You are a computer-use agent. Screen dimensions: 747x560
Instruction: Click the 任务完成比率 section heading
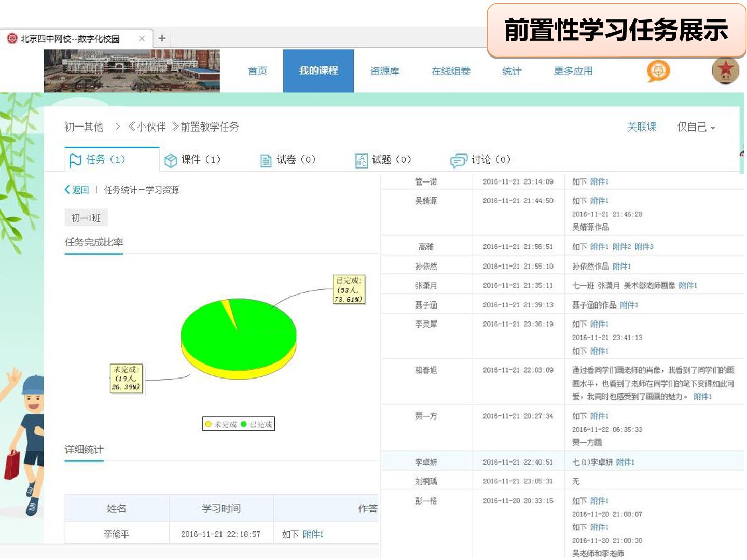[x=94, y=242]
